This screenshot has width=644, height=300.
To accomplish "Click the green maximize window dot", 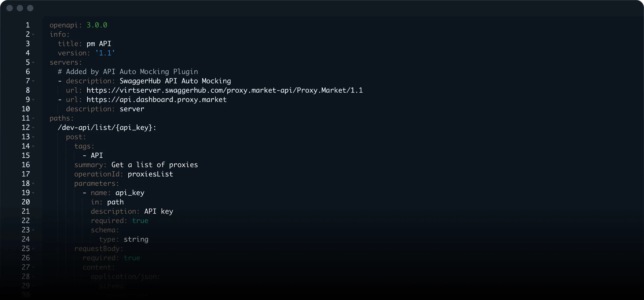I will tap(30, 8).
